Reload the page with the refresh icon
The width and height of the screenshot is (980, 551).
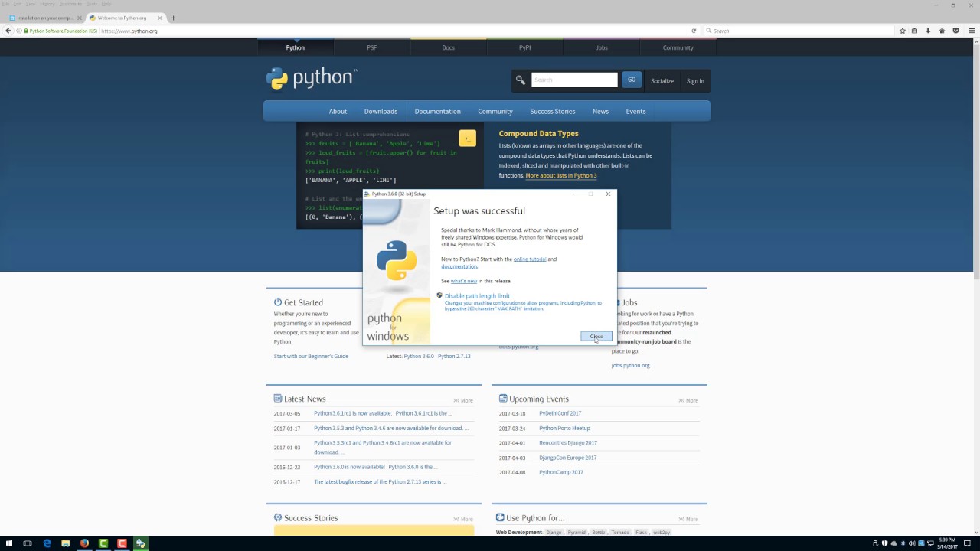pyautogui.click(x=694, y=31)
